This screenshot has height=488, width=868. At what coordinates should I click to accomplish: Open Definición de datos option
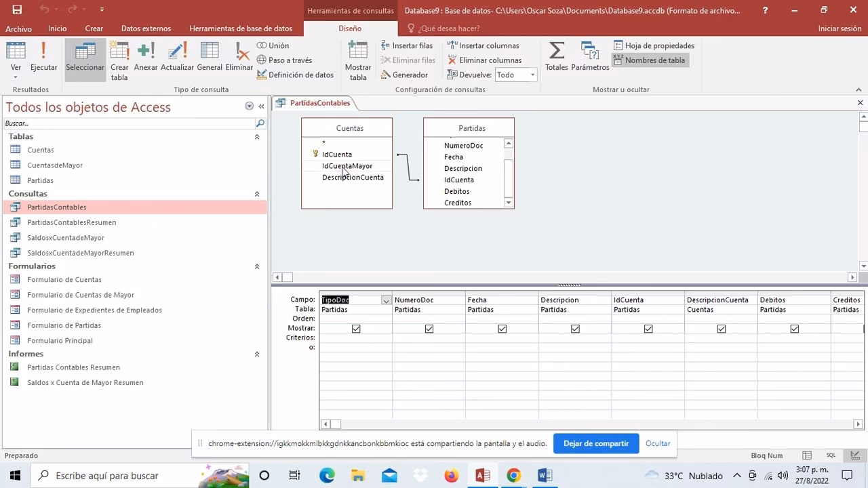click(296, 75)
